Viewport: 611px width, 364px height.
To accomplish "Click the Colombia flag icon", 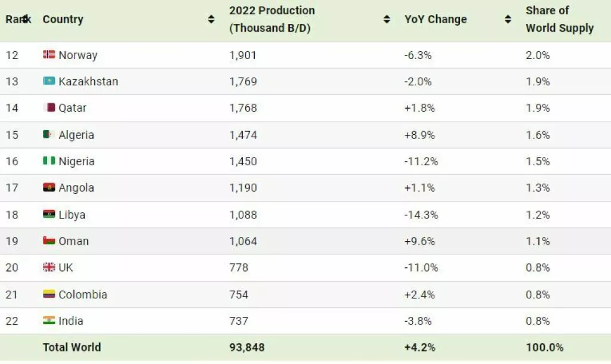I will (x=49, y=294).
